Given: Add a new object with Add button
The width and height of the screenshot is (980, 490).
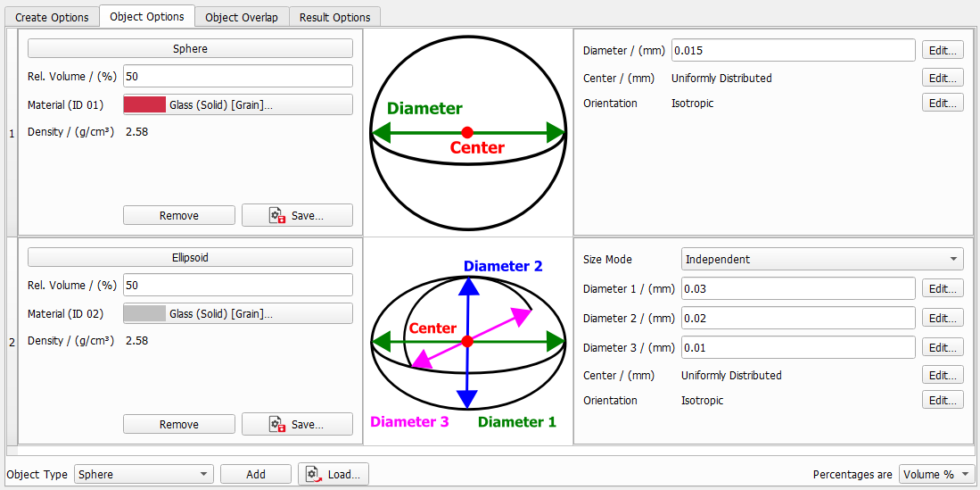Looking at the screenshot, I should tap(256, 474).
